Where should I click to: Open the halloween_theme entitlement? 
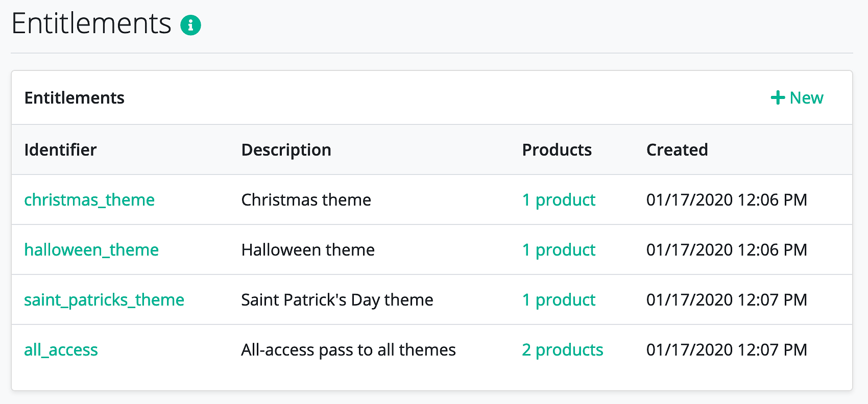pos(91,249)
